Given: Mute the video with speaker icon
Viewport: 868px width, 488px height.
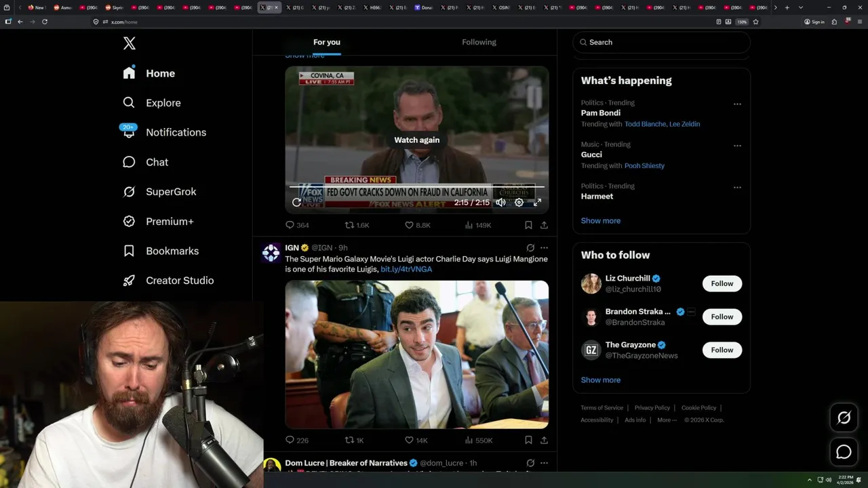Looking at the screenshot, I should point(500,202).
